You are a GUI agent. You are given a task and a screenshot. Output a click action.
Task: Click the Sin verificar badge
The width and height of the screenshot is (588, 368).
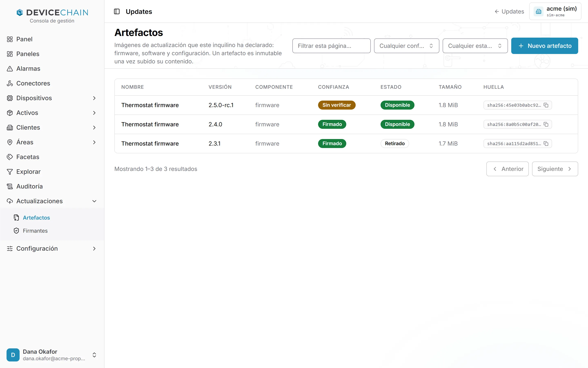coord(336,105)
